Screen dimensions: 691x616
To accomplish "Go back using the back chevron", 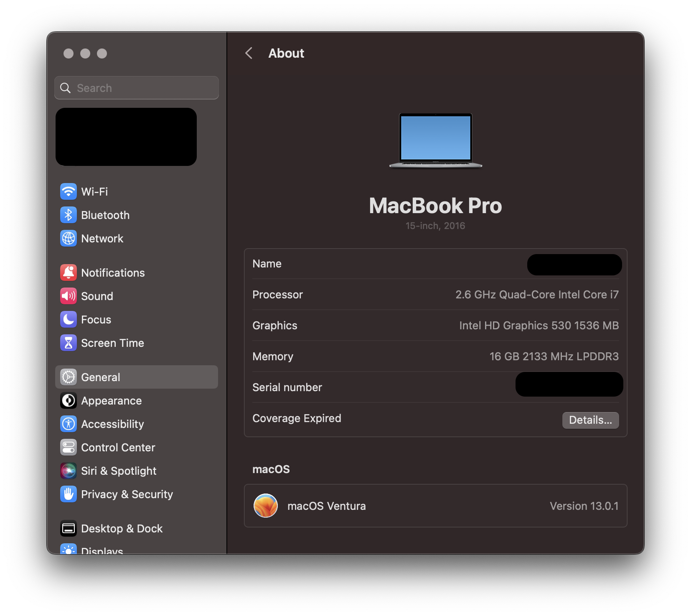I will tap(249, 53).
